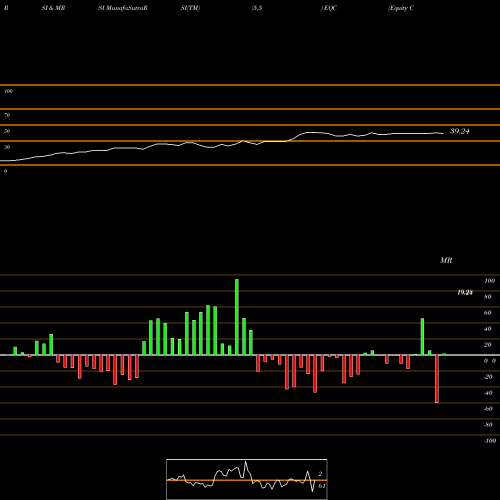
Task: Click the header text '(5,5'
Action: click(257, 8)
